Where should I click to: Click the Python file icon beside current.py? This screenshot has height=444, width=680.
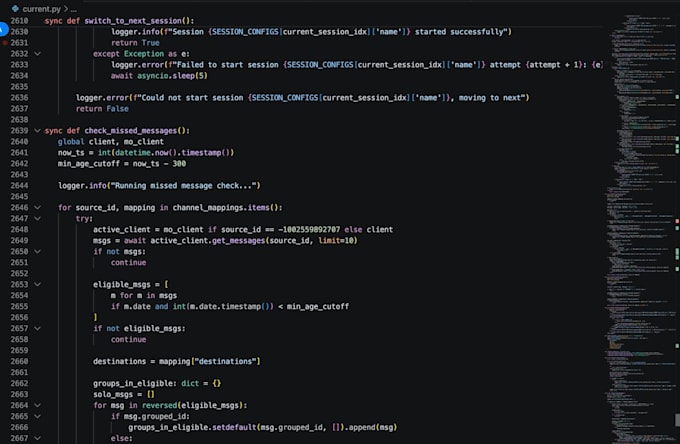click(x=15, y=8)
